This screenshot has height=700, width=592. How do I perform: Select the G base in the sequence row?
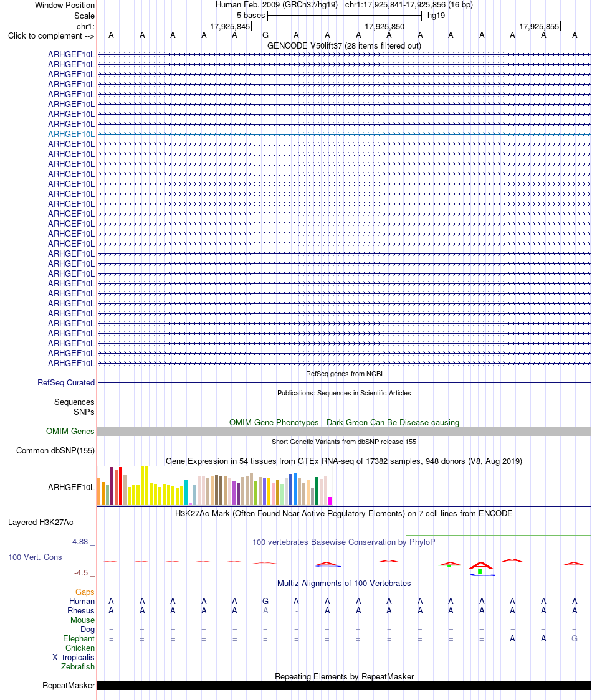265,35
